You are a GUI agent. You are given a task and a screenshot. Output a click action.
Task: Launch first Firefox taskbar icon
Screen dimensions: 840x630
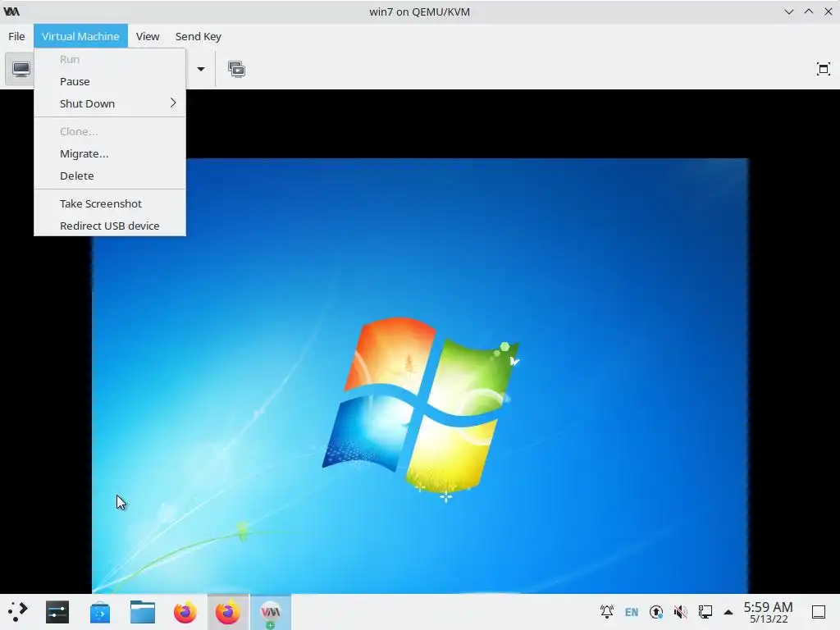(x=185, y=612)
